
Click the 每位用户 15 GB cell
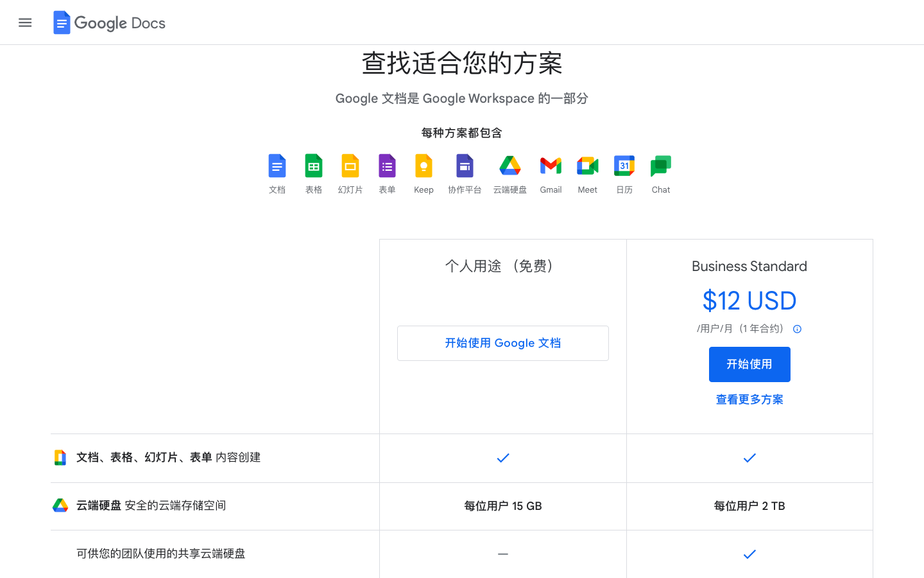pos(503,506)
